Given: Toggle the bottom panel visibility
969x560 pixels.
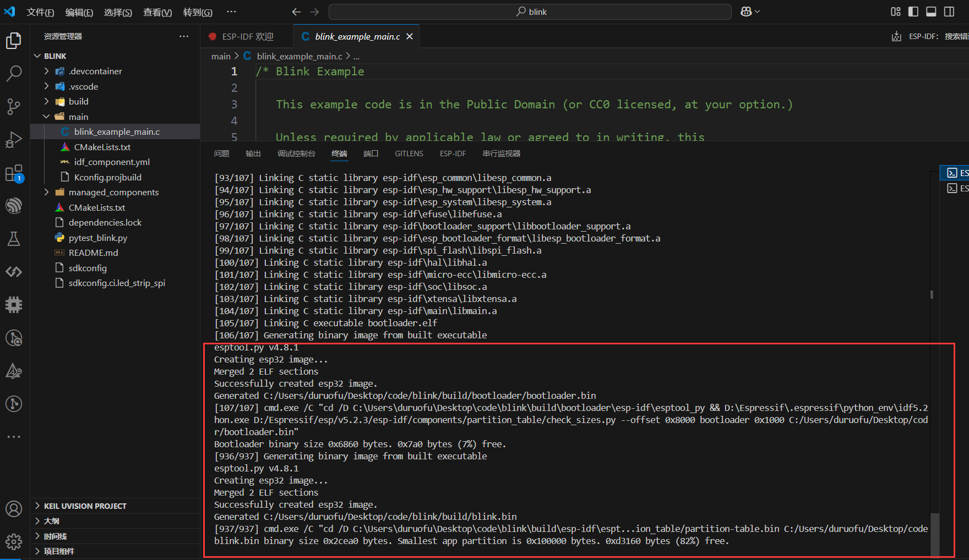Looking at the screenshot, I should (x=931, y=12).
